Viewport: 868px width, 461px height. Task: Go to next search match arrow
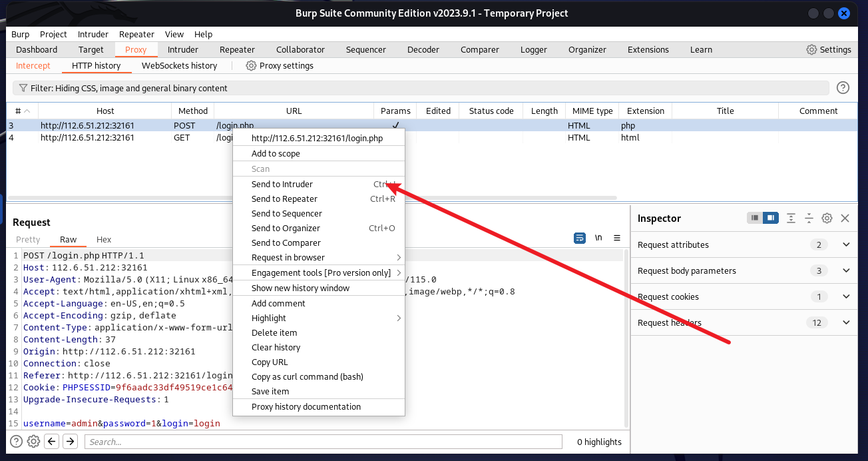70,441
